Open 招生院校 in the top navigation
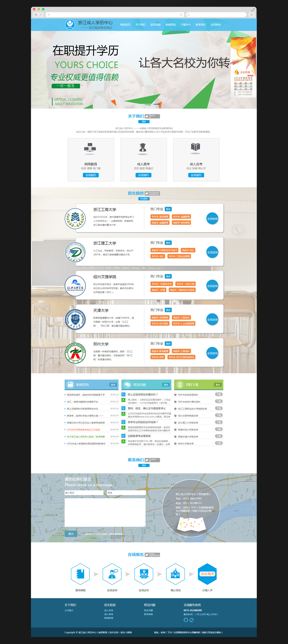Viewport: 288px width, 644px height. 155,25
